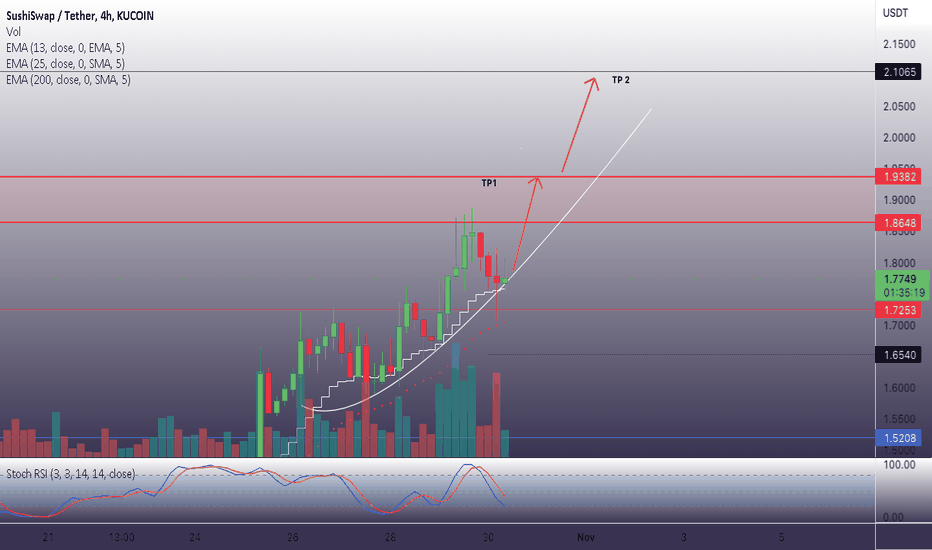The image size is (932, 550).
Task: Click the 13:00 time axis label
Action: pos(122,538)
